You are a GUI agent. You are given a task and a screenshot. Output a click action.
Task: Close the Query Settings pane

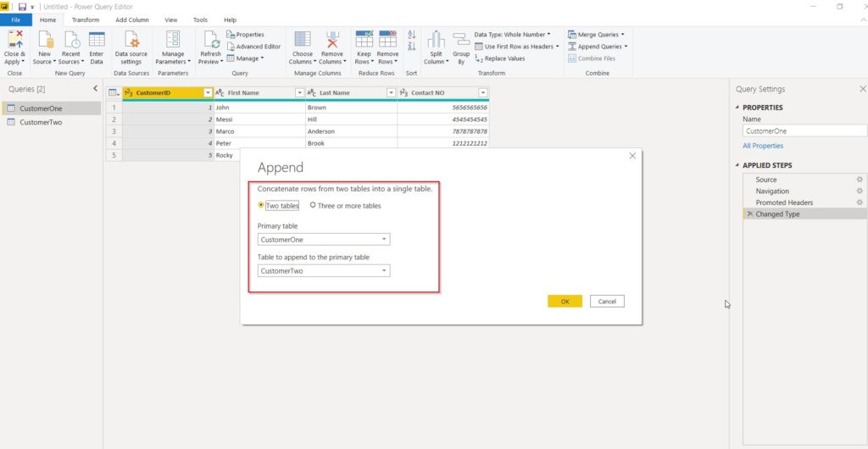(862, 88)
